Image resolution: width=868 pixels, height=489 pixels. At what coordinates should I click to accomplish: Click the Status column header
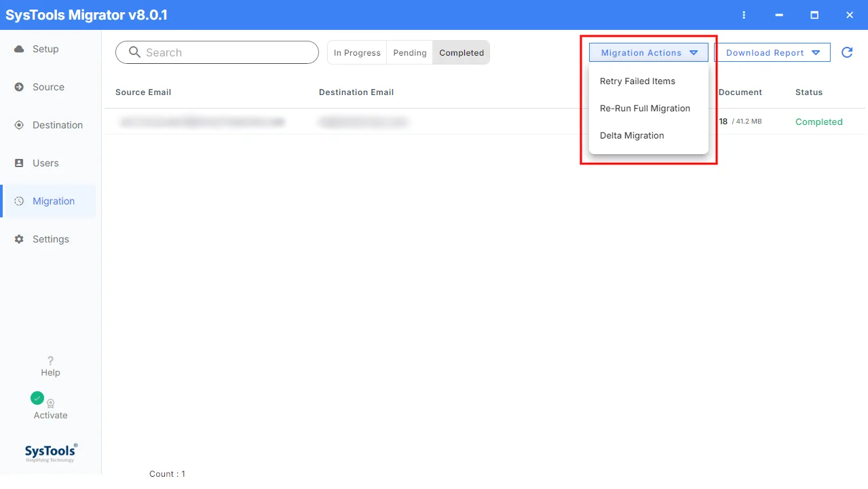[x=809, y=92]
